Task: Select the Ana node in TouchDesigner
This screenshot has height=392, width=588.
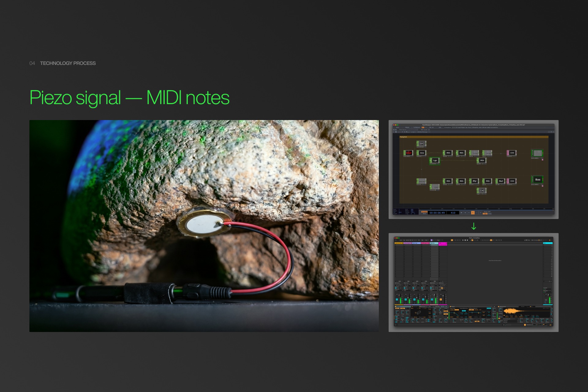Action: tap(422, 153)
